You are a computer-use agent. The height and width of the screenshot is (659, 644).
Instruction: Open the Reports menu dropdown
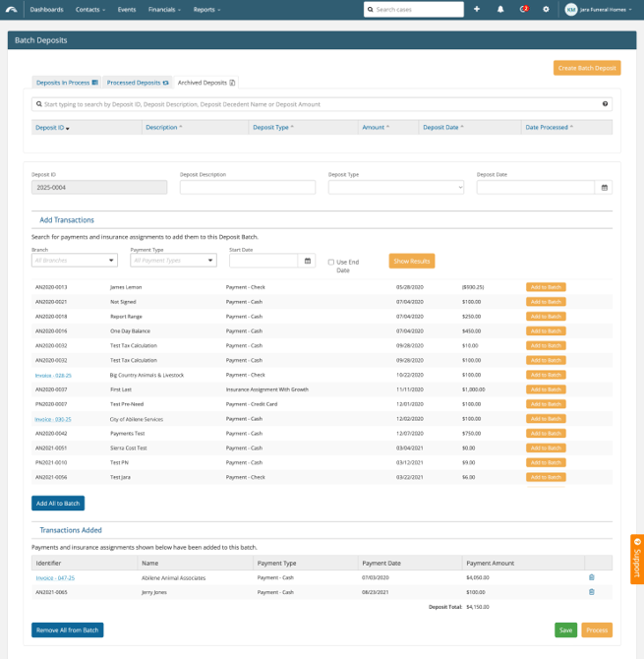click(x=206, y=9)
